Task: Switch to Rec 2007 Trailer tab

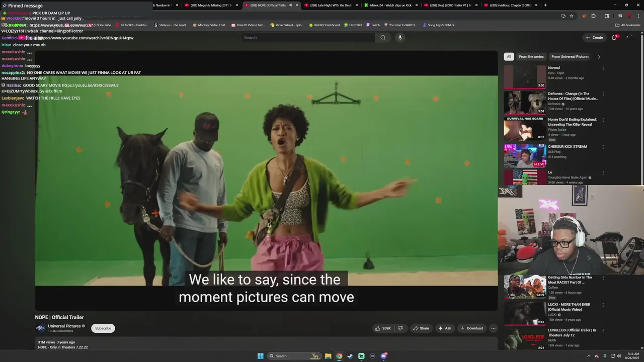Action: coord(450,5)
